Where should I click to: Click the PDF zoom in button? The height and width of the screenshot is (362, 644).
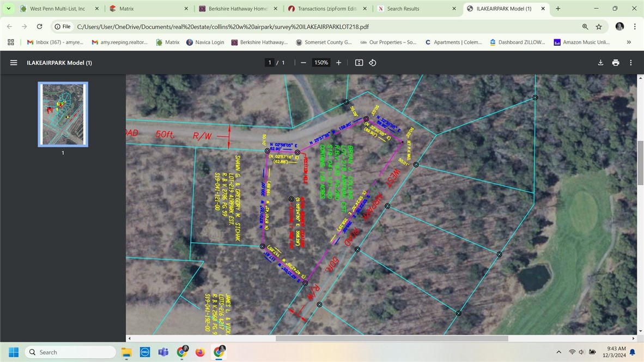pyautogui.click(x=338, y=63)
